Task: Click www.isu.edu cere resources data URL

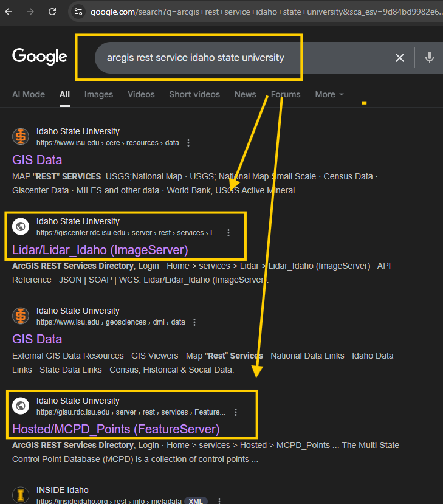Action: tap(108, 143)
